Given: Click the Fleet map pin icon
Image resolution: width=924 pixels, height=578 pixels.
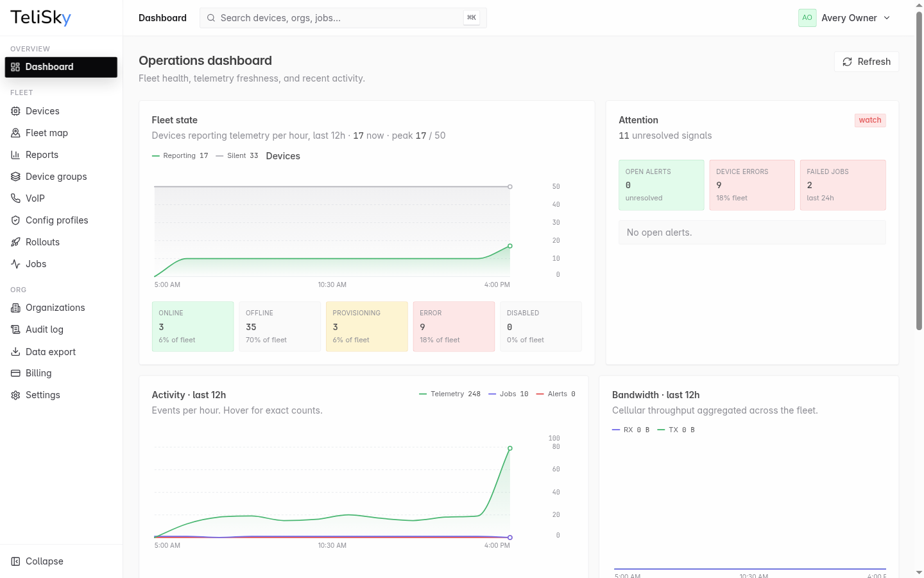Looking at the screenshot, I should [x=15, y=133].
